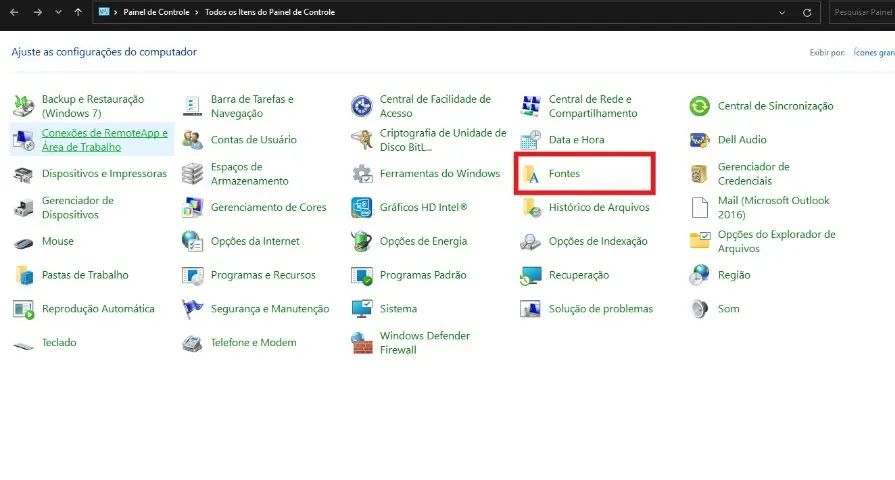The image size is (895, 480).
Task: Click the Histórico de Arquivos icon
Action: pos(531,208)
